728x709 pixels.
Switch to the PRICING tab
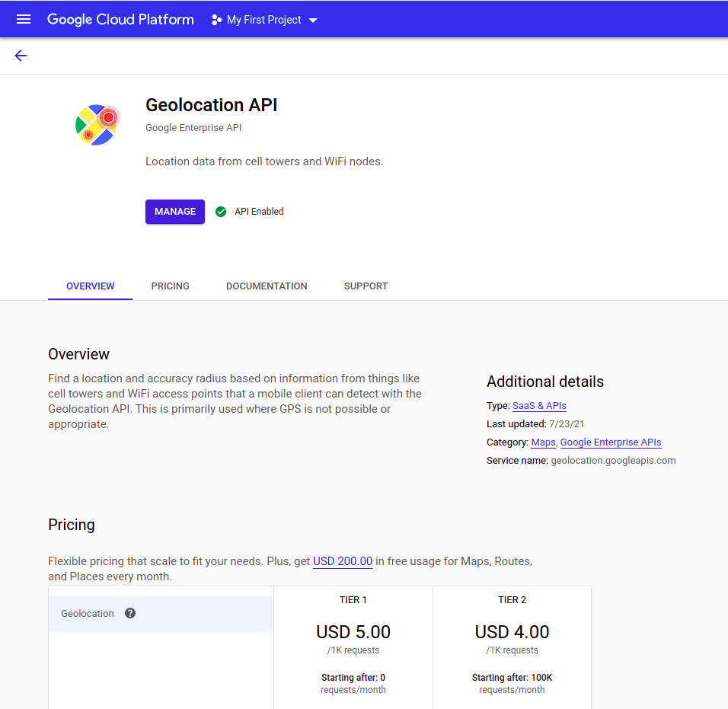tap(170, 286)
